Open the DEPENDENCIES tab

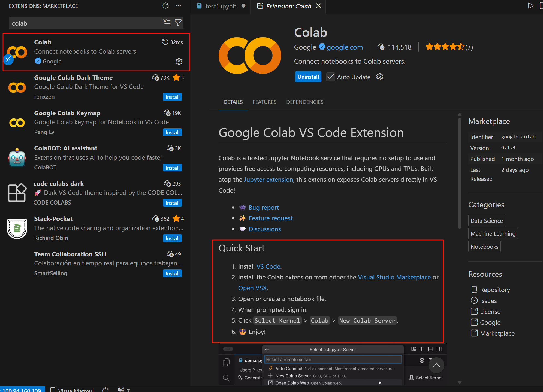304,102
